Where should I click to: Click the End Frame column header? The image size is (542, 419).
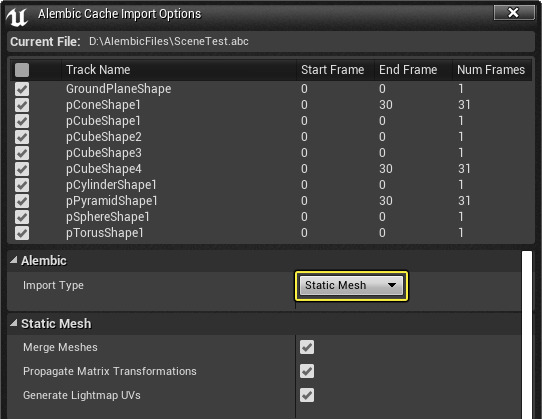[x=413, y=70]
